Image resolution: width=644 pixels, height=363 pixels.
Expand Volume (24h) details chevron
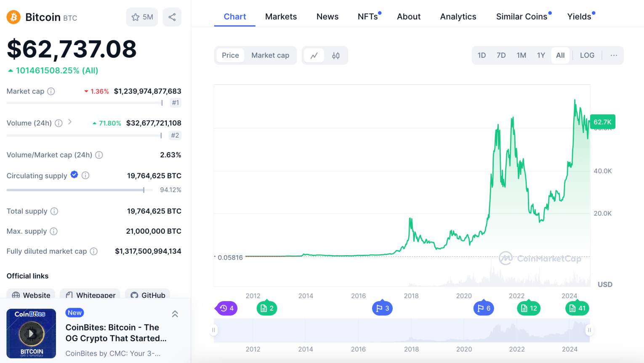coord(70,122)
